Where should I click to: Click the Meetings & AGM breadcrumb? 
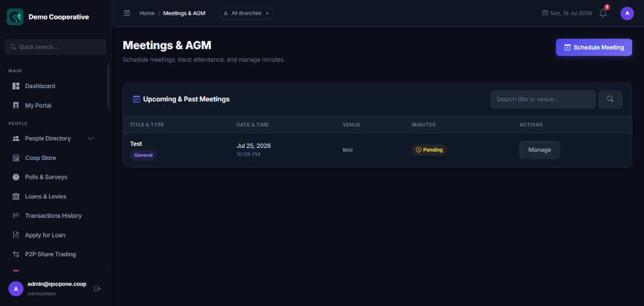(184, 13)
